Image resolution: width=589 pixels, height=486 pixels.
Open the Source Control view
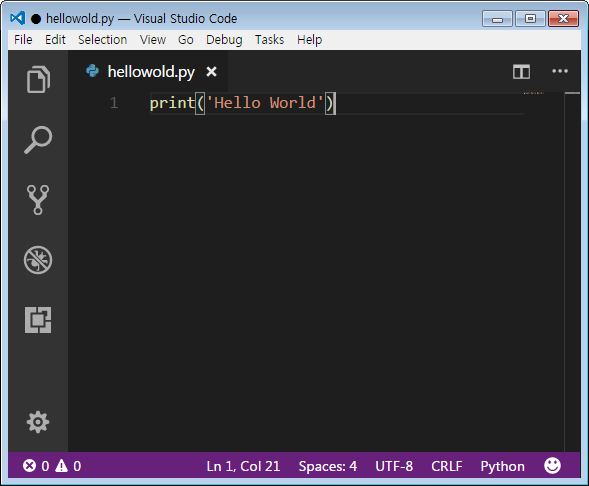point(38,199)
